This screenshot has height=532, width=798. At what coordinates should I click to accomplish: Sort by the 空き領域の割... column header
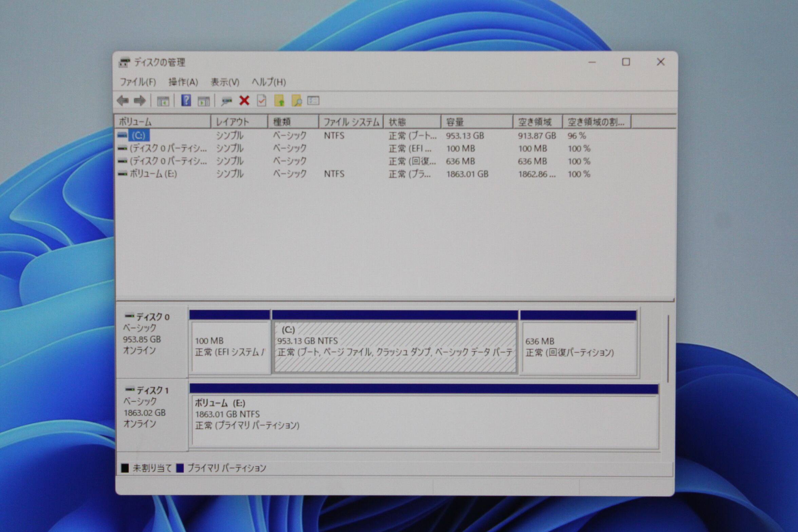597,122
